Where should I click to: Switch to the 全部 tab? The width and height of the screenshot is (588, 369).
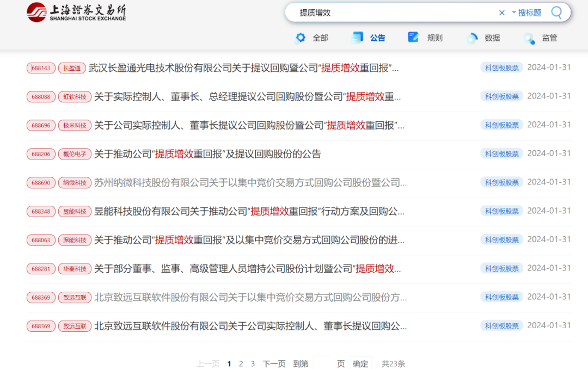[x=312, y=38]
